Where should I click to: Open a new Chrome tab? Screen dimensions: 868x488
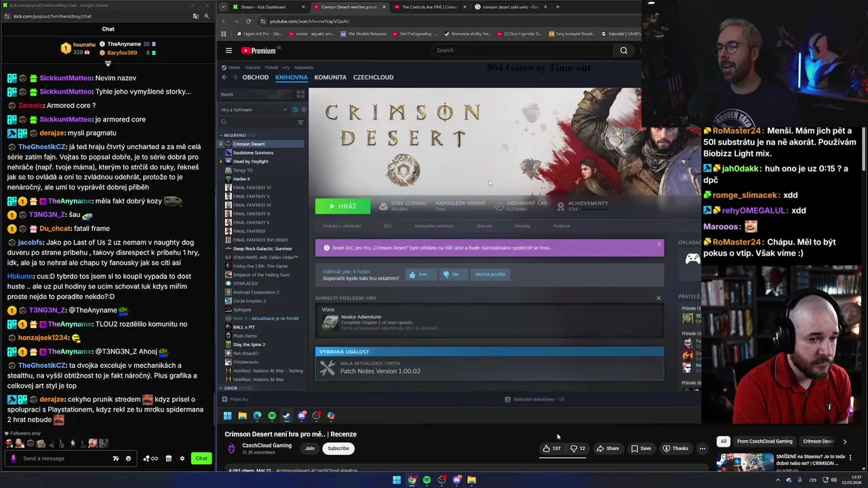[557, 7]
